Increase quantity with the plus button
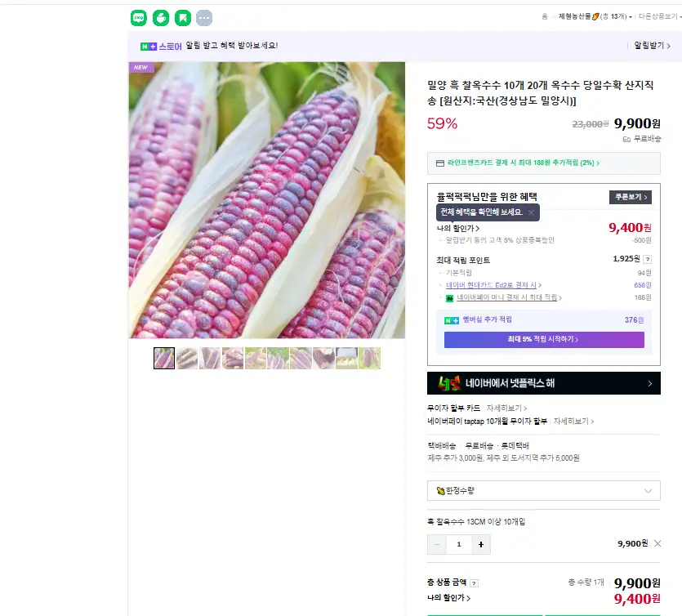 coord(480,544)
